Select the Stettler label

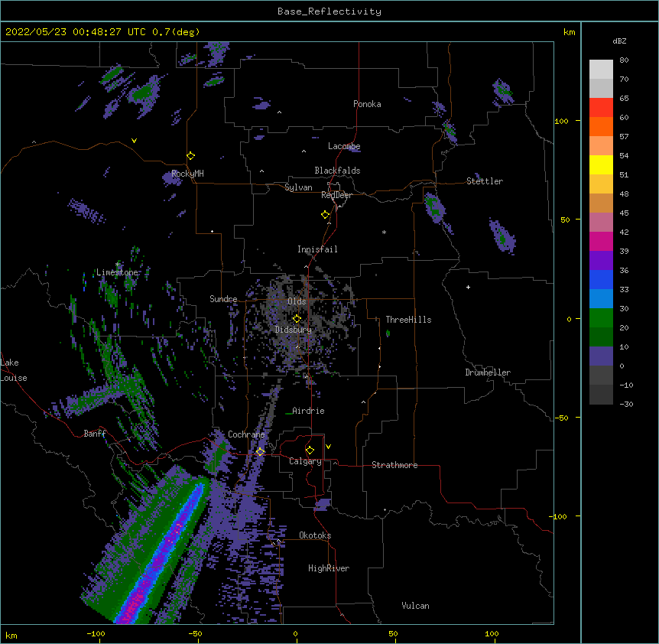click(x=485, y=181)
